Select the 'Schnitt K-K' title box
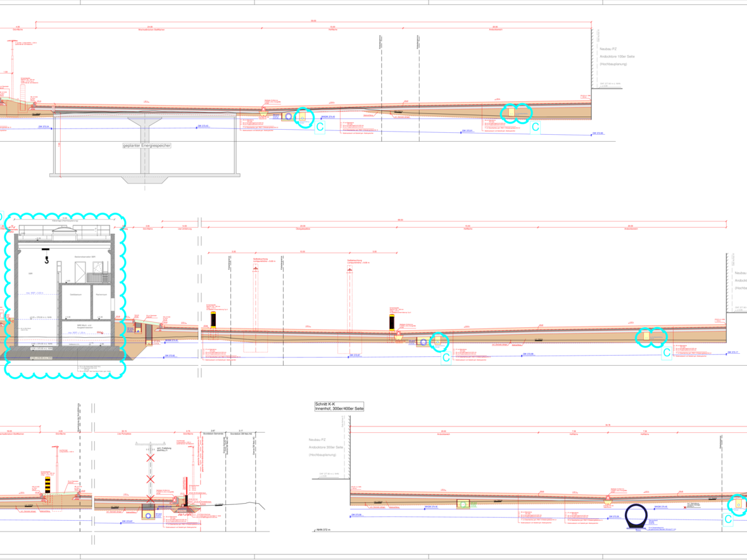747x560 pixels. coord(339,406)
